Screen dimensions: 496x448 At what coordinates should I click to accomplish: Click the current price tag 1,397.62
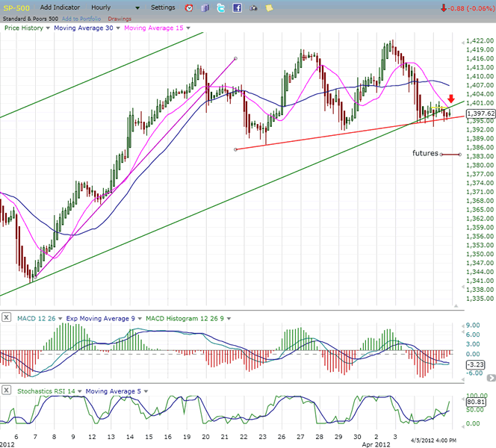(x=481, y=113)
